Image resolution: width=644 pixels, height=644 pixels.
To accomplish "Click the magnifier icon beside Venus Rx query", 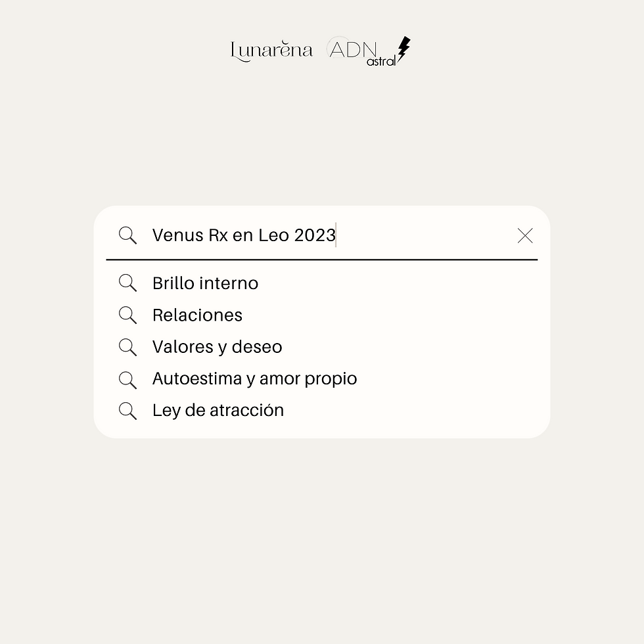I will [x=127, y=235].
